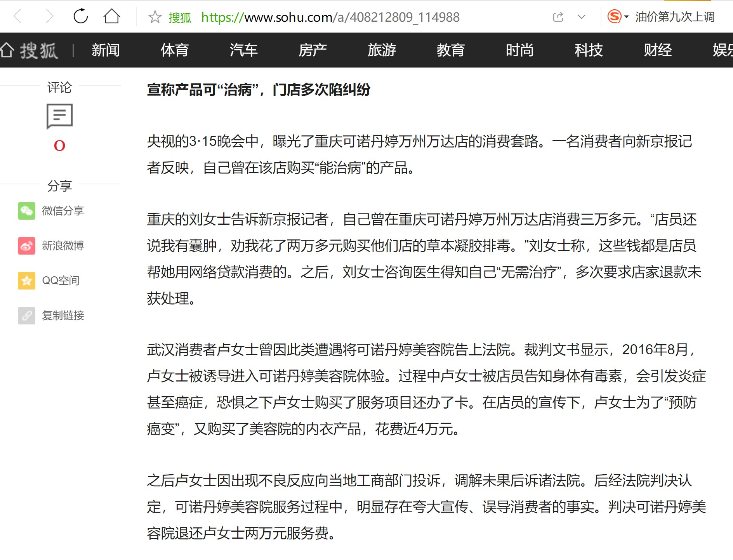Viewport: 733px width, 560px height.
Task: Expand the address bar dropdown chevron
Action: 581,17
